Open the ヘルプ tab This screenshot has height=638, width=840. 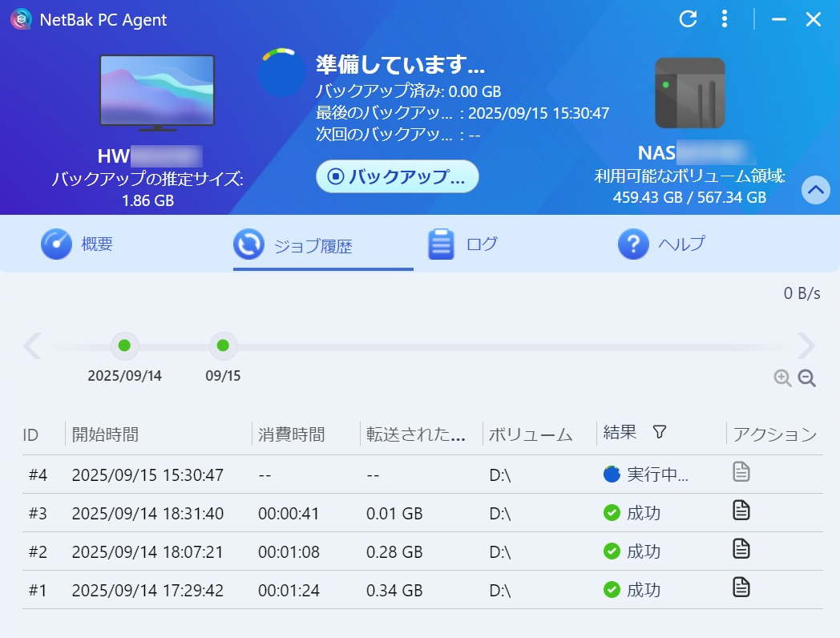(x=661, y=244)
